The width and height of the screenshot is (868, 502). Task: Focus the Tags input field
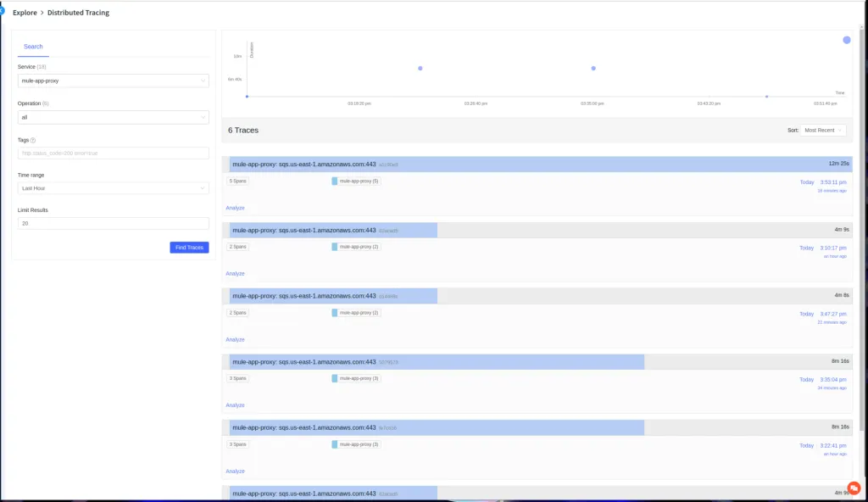pyautogui.click(x=113, y=153)
